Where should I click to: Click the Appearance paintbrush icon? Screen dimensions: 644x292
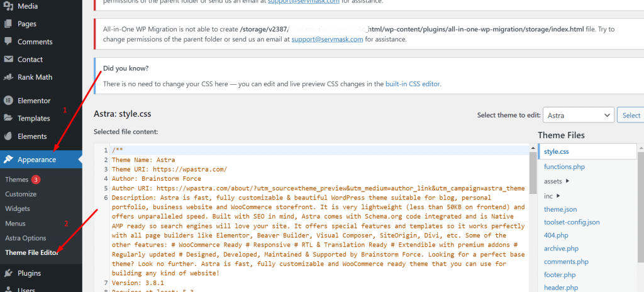(x=8, y=160)
